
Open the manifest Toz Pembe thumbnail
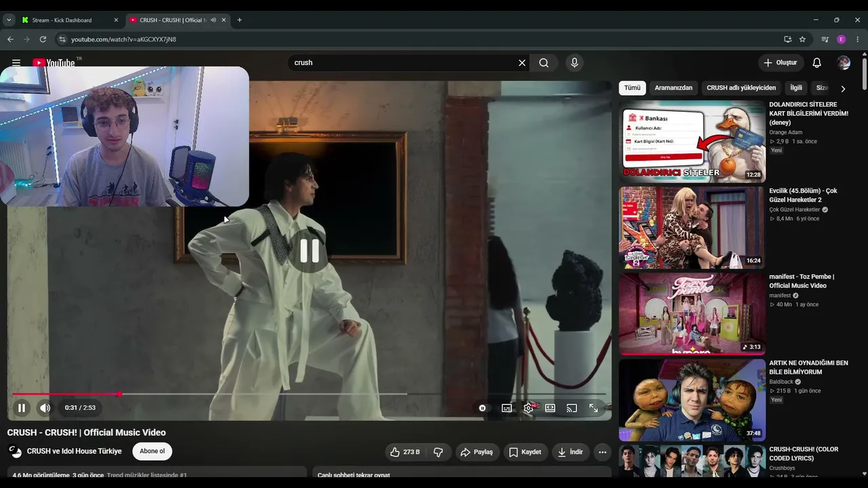[x=692, y=314]
